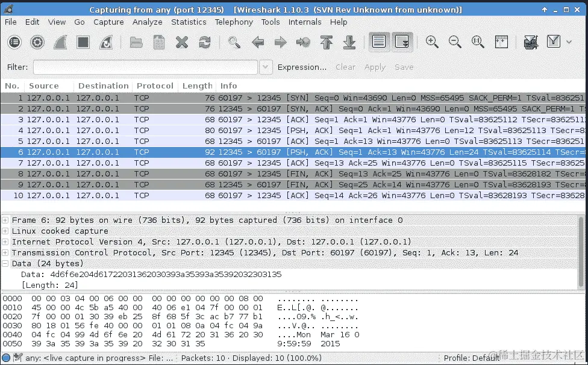Image resolution: width=588 pixels, height=365 pixels.
Task: Click into the Filter input field
Action: click(145, 67)
